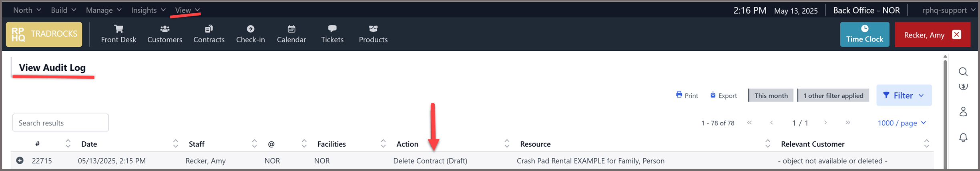Click the search magnifier in right sidebar

pyautogui.click(x=963, y=72)
